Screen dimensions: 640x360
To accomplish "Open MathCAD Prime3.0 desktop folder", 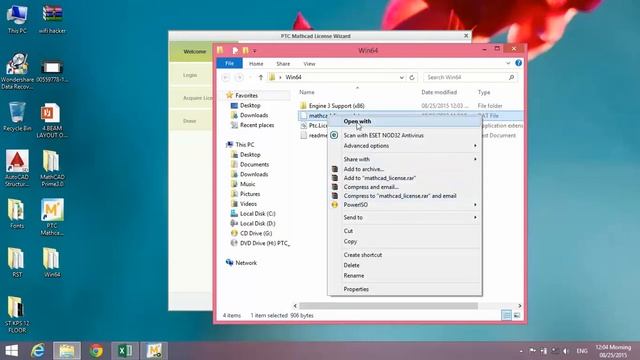I will tap(52, 168).
